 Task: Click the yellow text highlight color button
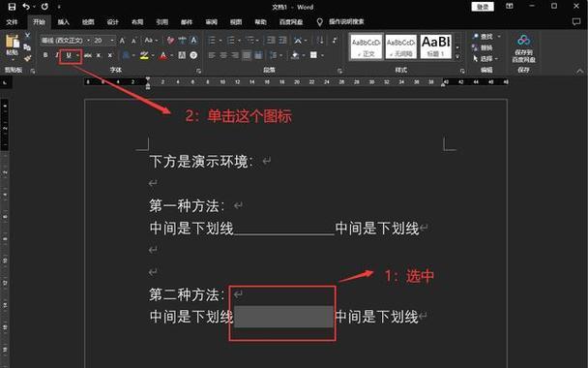pos(144,55)
